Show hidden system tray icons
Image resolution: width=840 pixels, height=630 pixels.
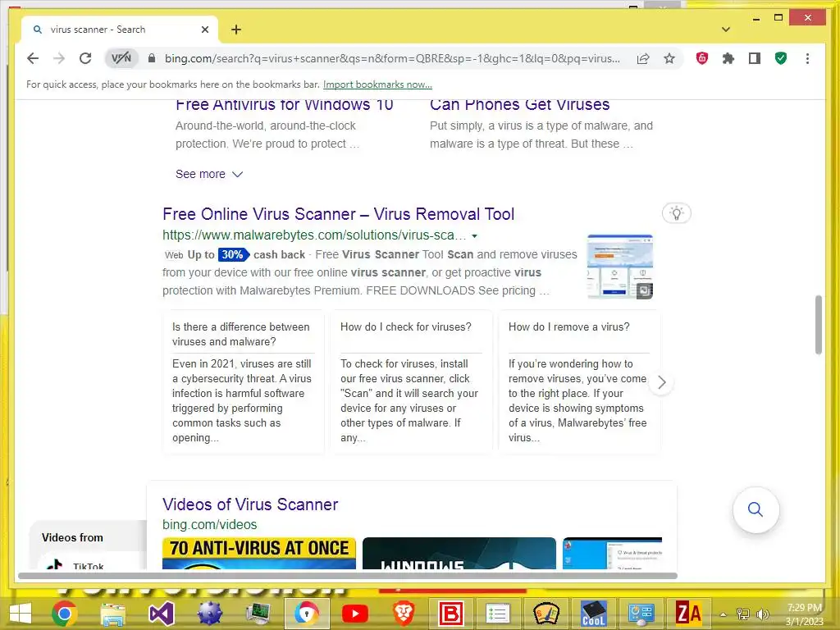pyautogui.click(x=724, y=614)
